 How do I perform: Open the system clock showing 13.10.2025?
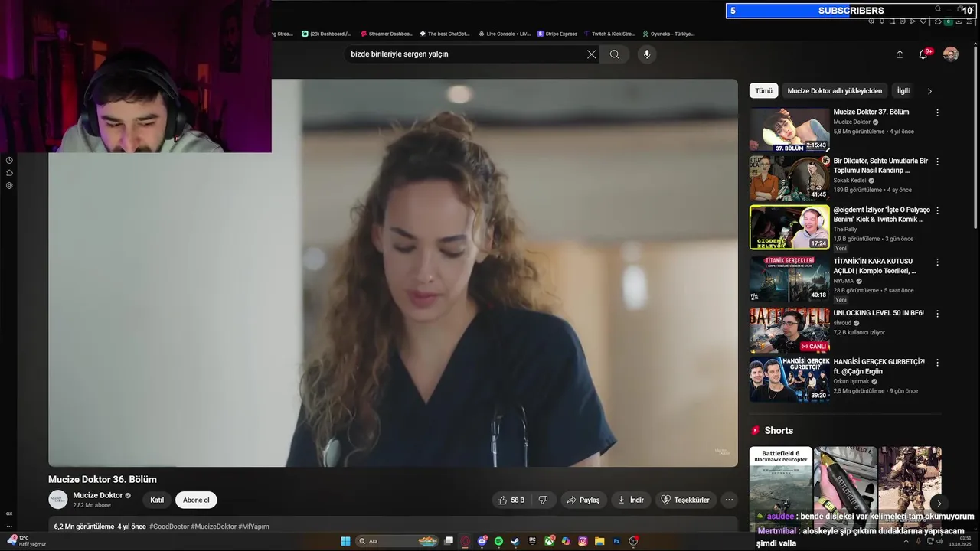tap(960, 541)
